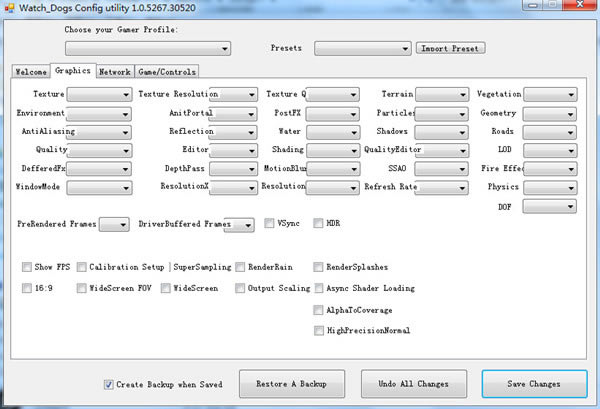The height and width of the screenshot is (409, 600).
Task: Uncheck Create Backup when Saved
Action: pyautogui.click(x=108, y=384)
